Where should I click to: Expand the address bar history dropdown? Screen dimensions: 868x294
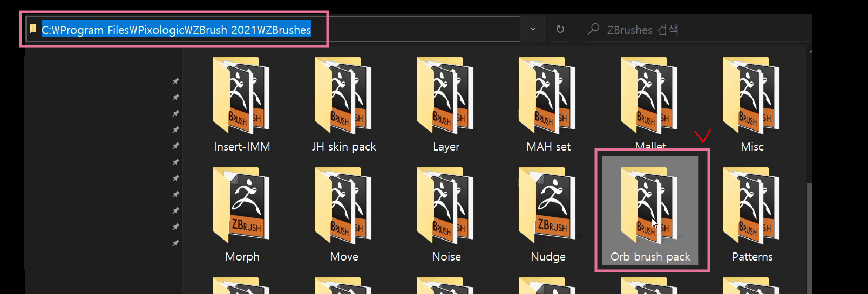click(x=533, y=29)
